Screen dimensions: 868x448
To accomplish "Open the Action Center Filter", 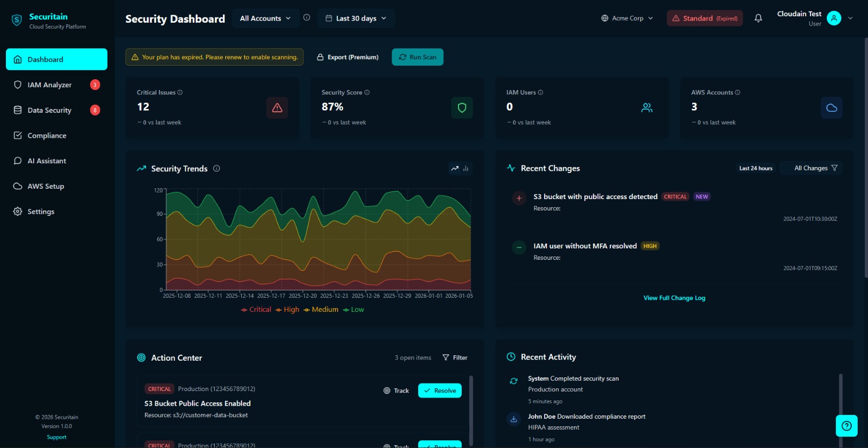I will pos(455,357).
